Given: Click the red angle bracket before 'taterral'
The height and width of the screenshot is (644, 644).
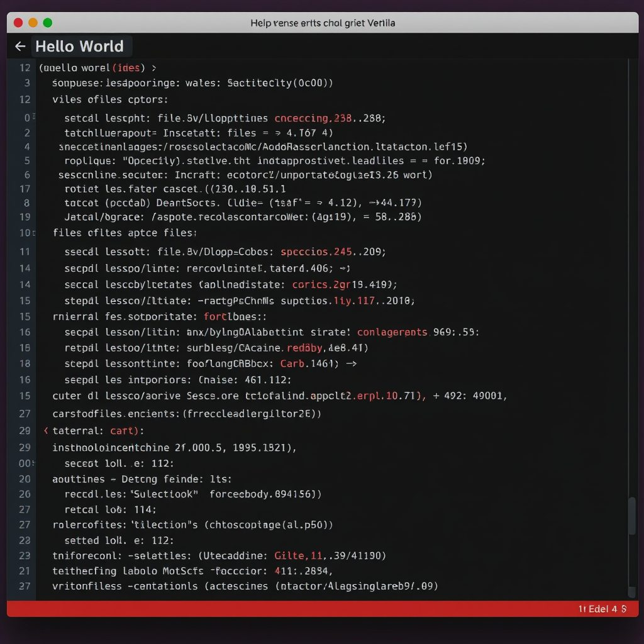Looking at the screenshot, I should click(45, 430).
